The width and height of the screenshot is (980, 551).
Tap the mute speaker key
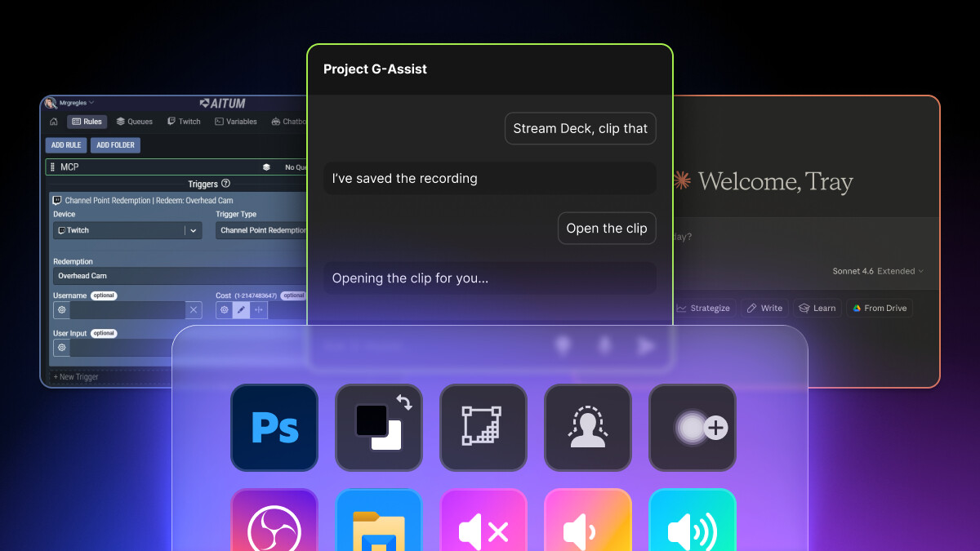pos(483,520)
